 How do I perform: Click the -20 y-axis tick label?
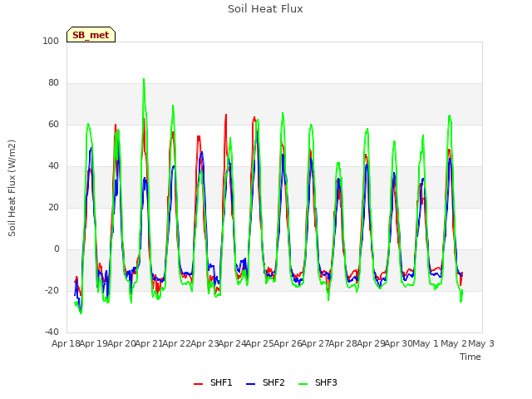52,291
